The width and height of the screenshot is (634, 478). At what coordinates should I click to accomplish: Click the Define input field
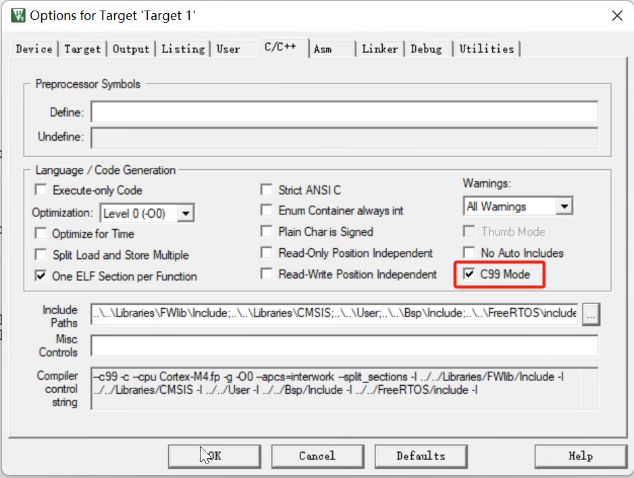tap(344, 112)
